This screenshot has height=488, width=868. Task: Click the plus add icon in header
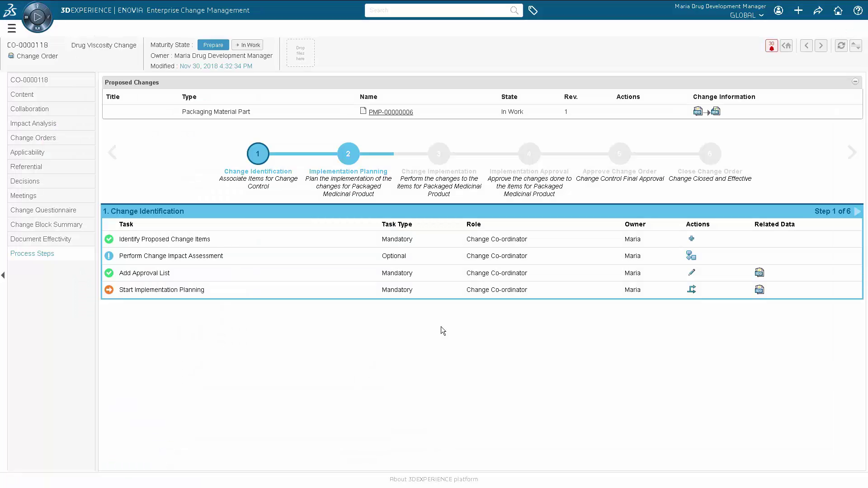click(798, 10)
